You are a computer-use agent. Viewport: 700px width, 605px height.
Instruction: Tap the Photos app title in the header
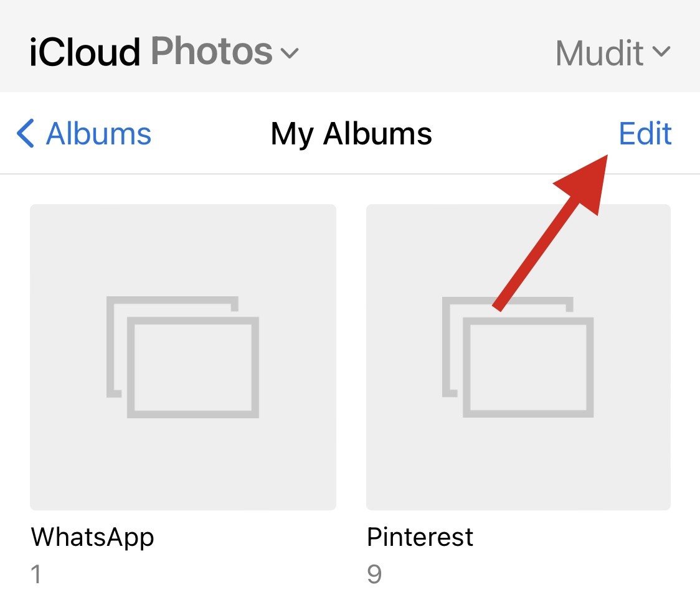pos(212,52)
